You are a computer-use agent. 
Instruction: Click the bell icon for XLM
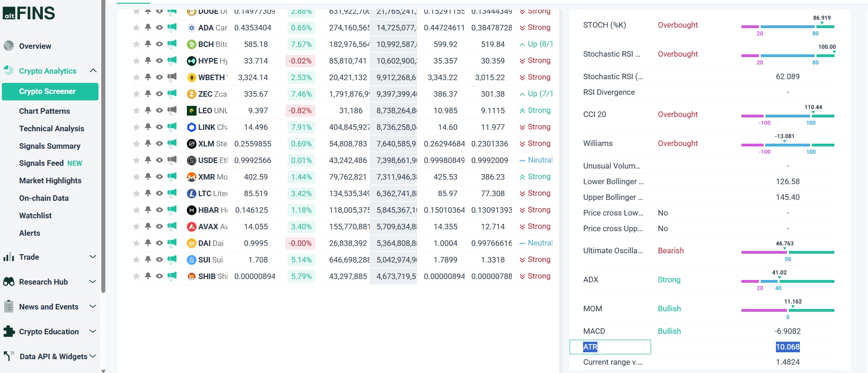(x=148, y=143)
